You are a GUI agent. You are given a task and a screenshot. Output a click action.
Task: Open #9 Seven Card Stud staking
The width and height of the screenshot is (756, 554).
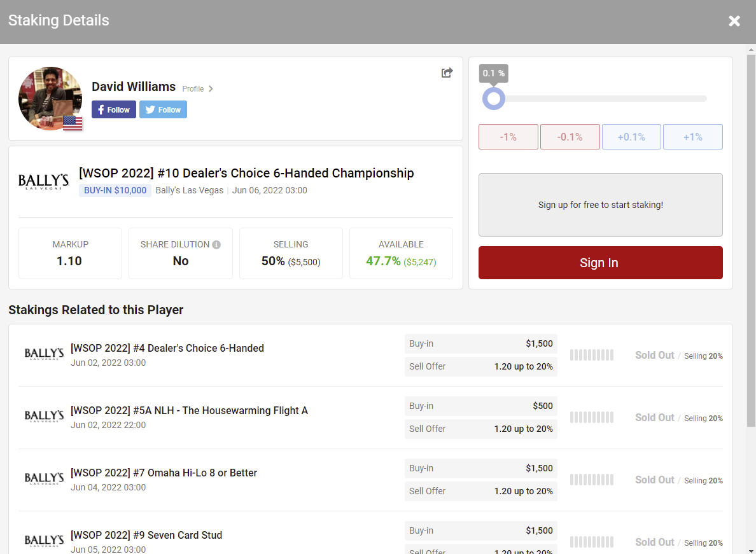click(146, 535)
